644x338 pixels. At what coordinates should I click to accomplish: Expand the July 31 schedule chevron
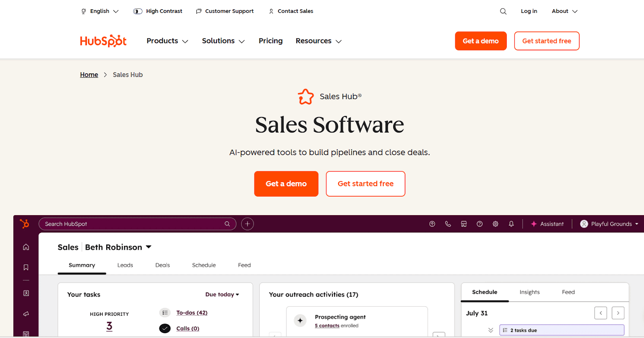[x=491, y=330]
